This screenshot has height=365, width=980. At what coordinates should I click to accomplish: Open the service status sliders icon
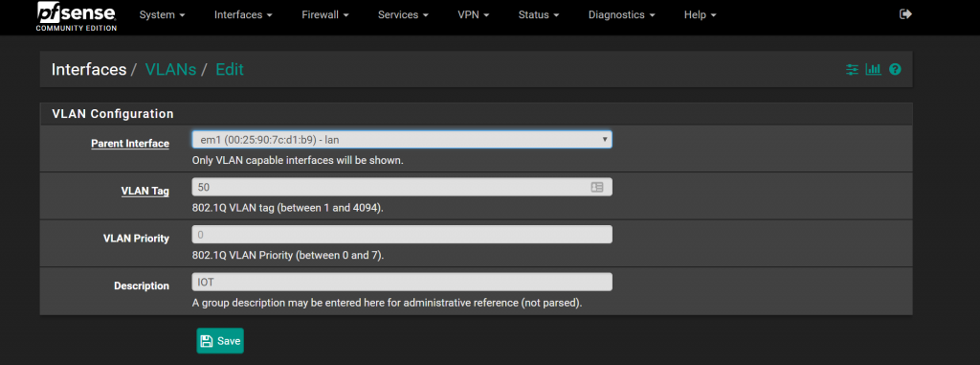coord(852,70)
